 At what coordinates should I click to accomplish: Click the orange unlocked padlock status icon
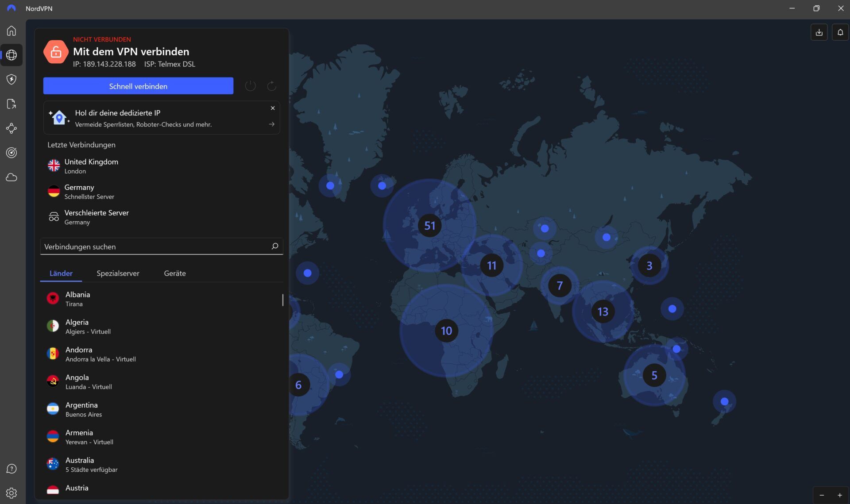pyautogui.click(x=56, y=52)
